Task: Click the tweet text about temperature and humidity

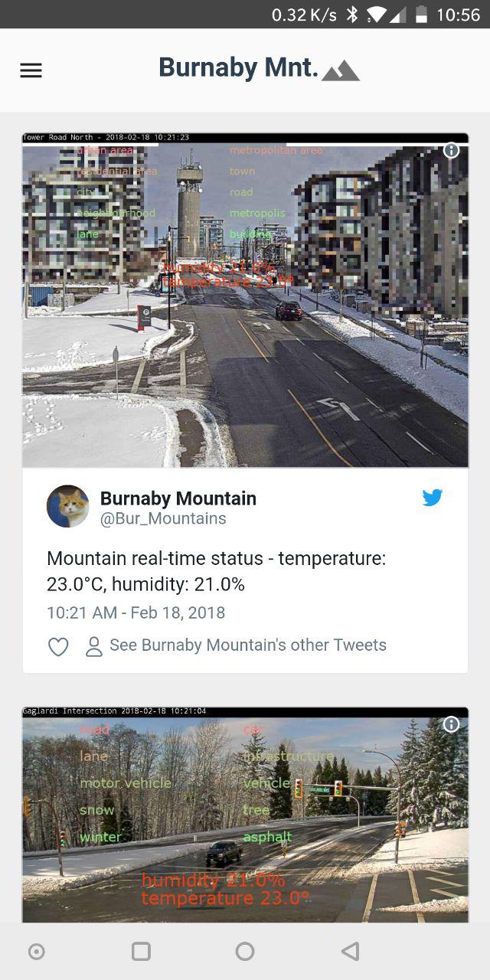Action: [217, 571]
